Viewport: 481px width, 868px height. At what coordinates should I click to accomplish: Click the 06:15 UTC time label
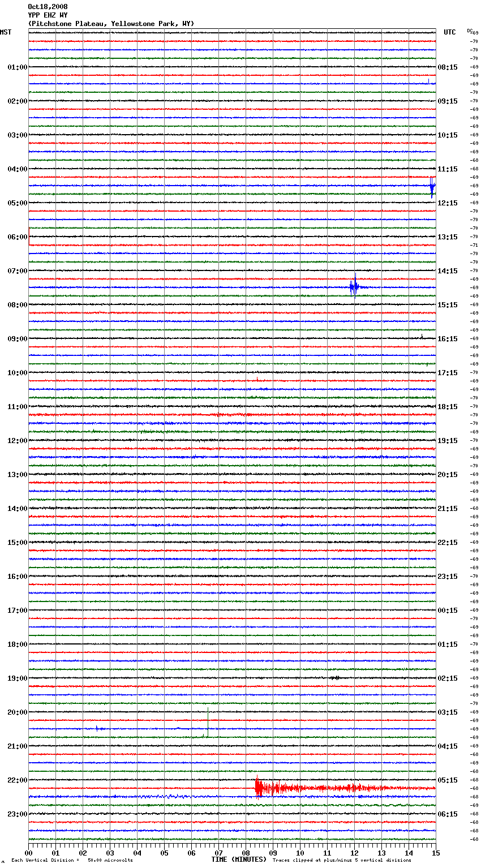tap(448, 814)
